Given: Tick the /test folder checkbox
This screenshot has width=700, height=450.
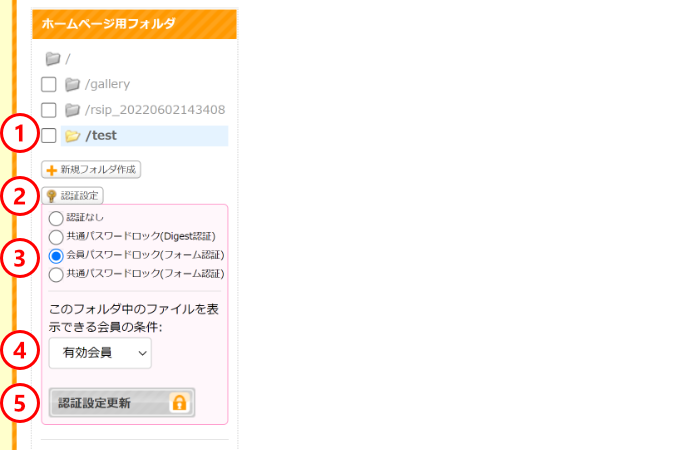Looking at the screenshot, I should (49, 136).
